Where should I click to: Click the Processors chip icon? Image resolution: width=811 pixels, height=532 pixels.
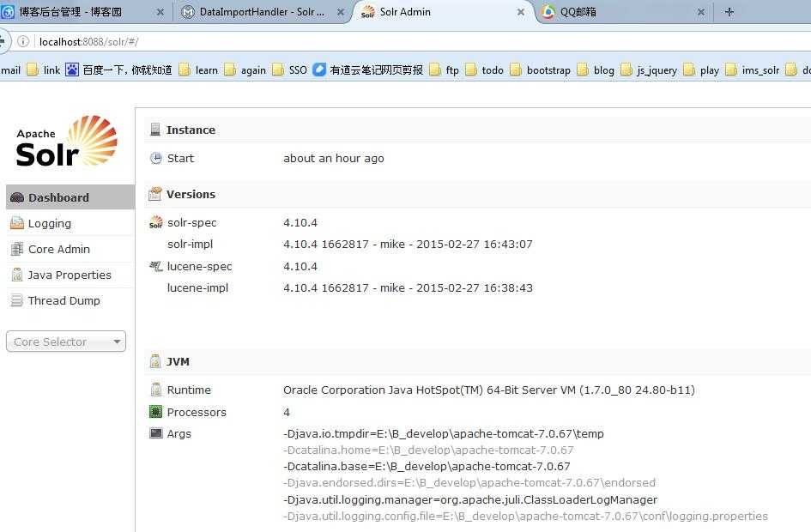click(x=155, y=412)
